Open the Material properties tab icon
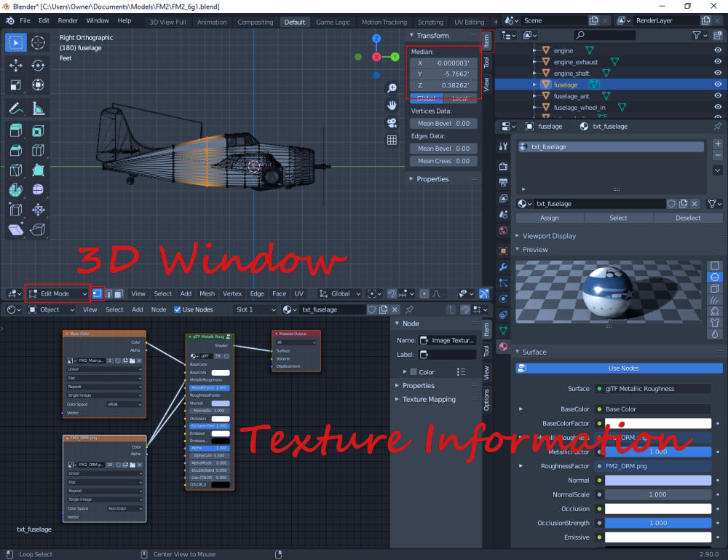The image size is (728, 560). [503, 347]
